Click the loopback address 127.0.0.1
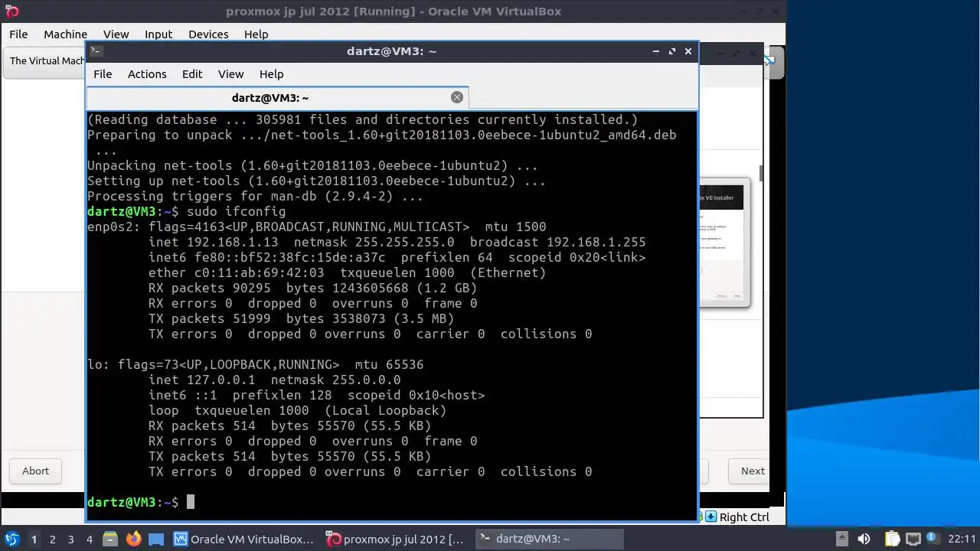Image resolution: width=980 pixels, height=551 pixels. click(x=220, y=380)
